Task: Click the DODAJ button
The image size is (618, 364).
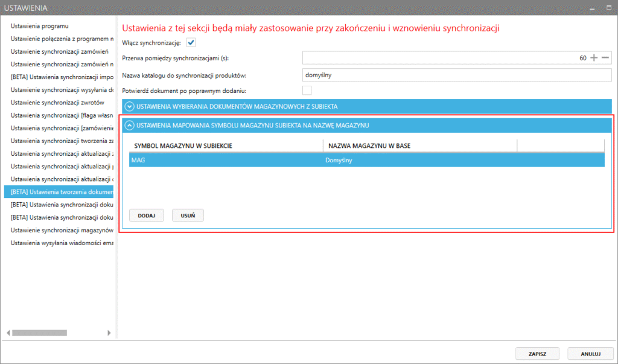Action: coord(146,216)
